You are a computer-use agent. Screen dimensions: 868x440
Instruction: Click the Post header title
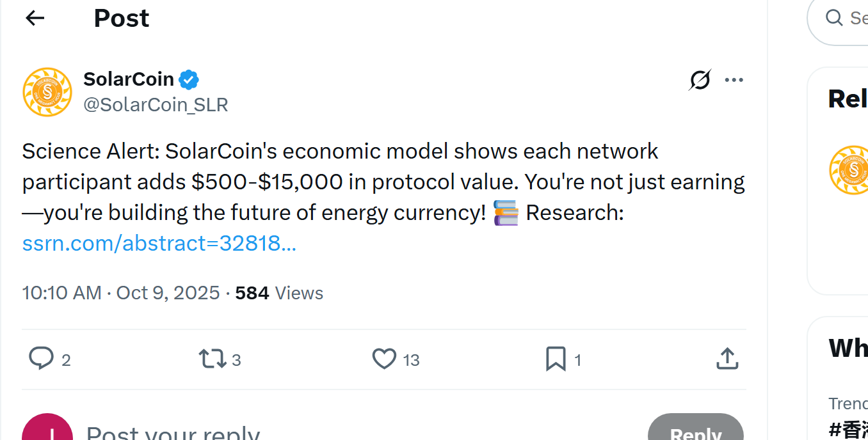point(121,17)
